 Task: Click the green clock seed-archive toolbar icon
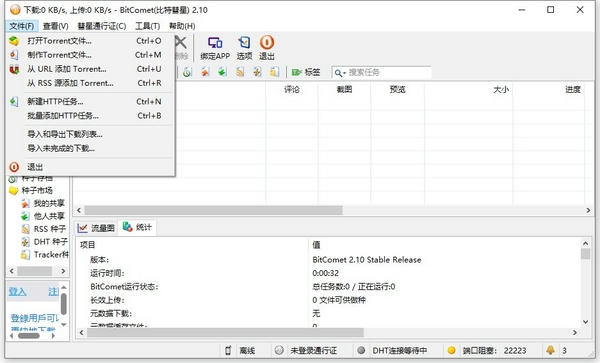click(187, 72)
